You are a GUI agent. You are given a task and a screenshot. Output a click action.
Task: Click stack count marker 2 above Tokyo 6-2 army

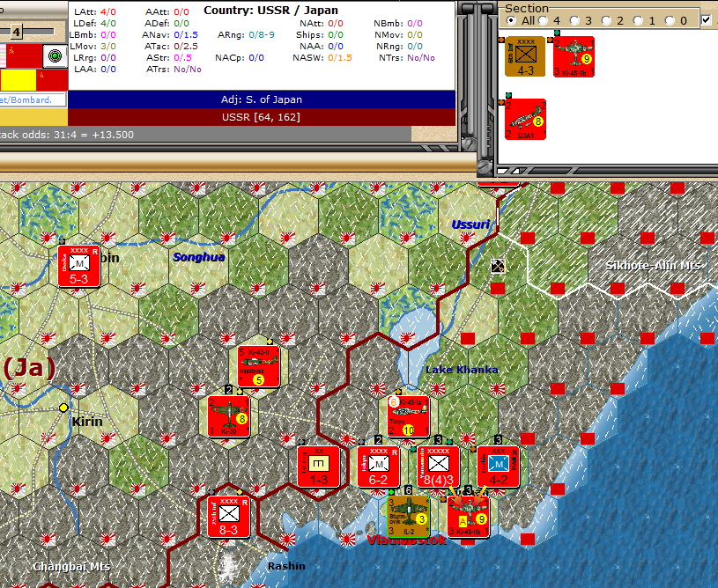pos(378,440)
